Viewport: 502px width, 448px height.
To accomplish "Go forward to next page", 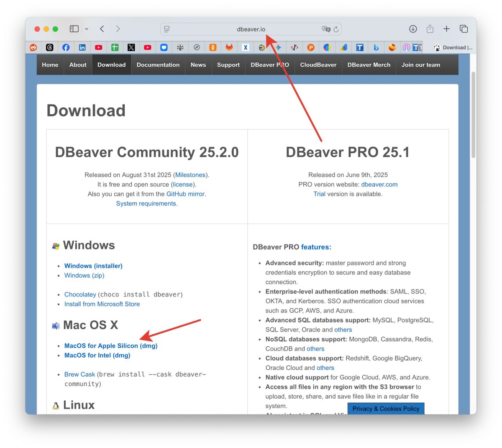I will pos(118,29).
